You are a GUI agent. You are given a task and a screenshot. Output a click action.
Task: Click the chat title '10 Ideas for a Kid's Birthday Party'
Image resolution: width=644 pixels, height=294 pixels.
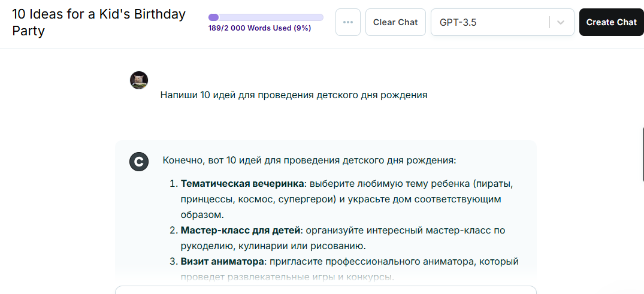tap(99, 22)
